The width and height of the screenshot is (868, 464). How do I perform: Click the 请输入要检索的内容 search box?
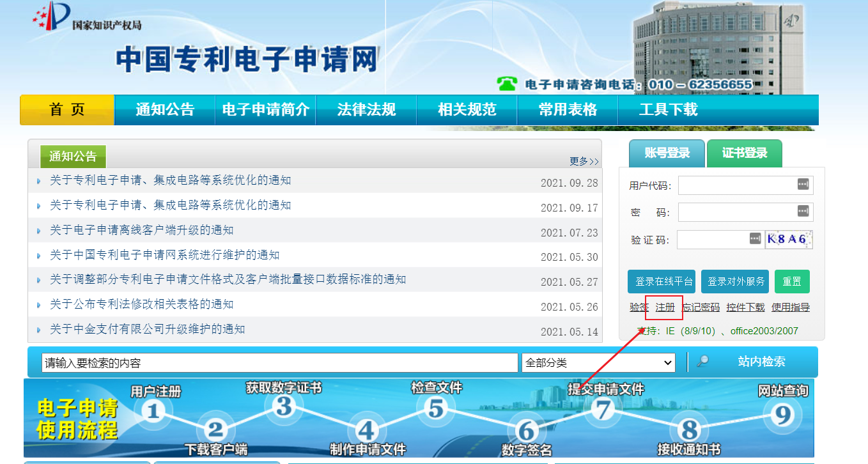(x=280, y=363)
